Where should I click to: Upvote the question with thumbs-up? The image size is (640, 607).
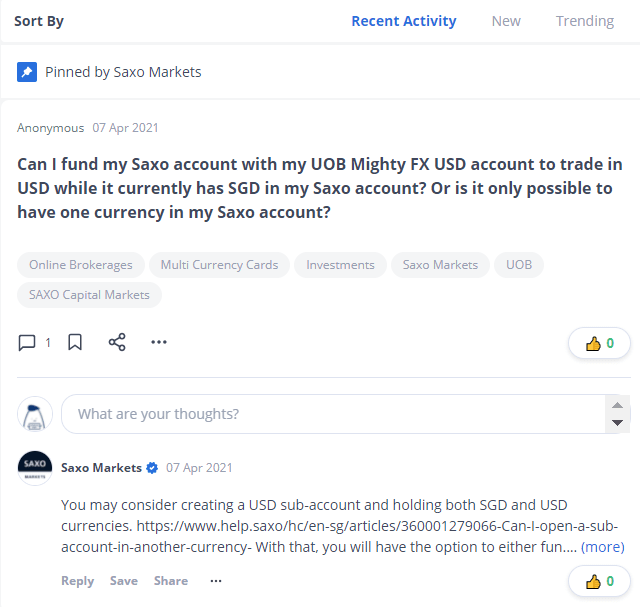pos(600,343)
